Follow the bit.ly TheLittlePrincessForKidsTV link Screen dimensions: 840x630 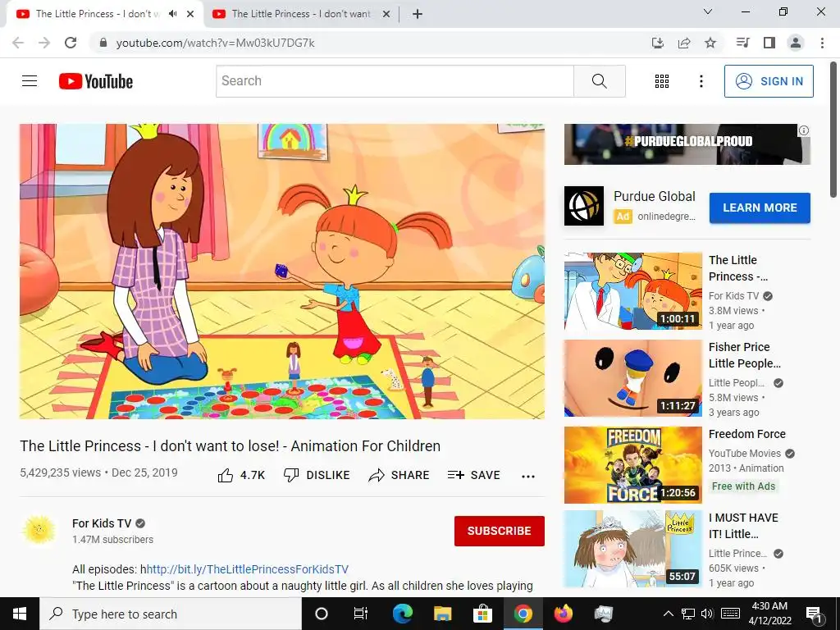click(248, 569)
